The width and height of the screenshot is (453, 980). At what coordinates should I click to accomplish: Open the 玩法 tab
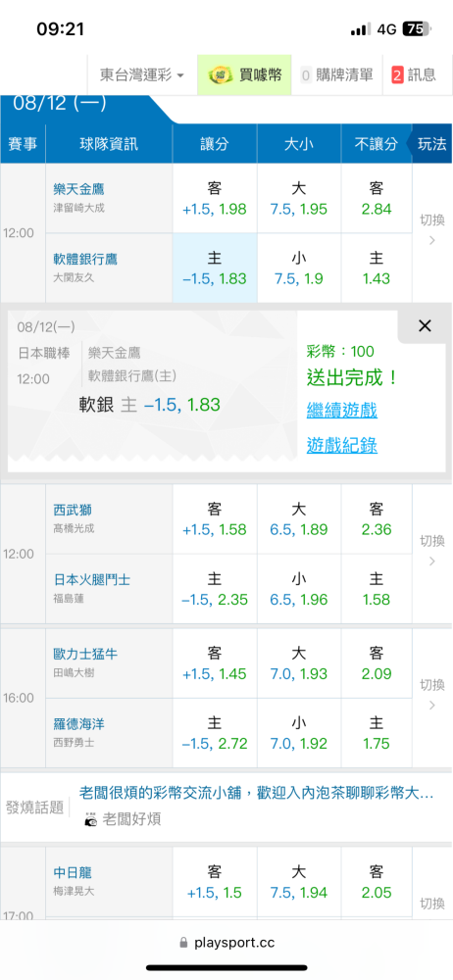(431, 144)
